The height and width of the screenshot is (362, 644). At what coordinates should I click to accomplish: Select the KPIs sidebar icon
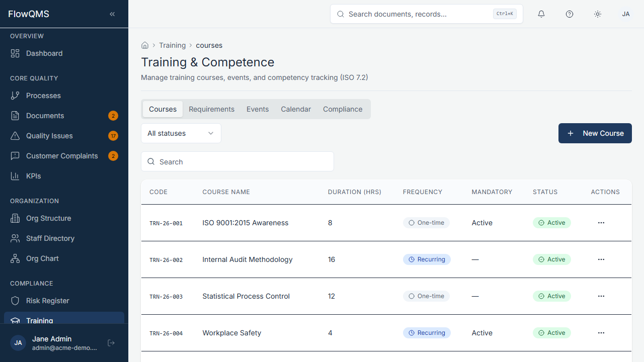pos(16,176)
